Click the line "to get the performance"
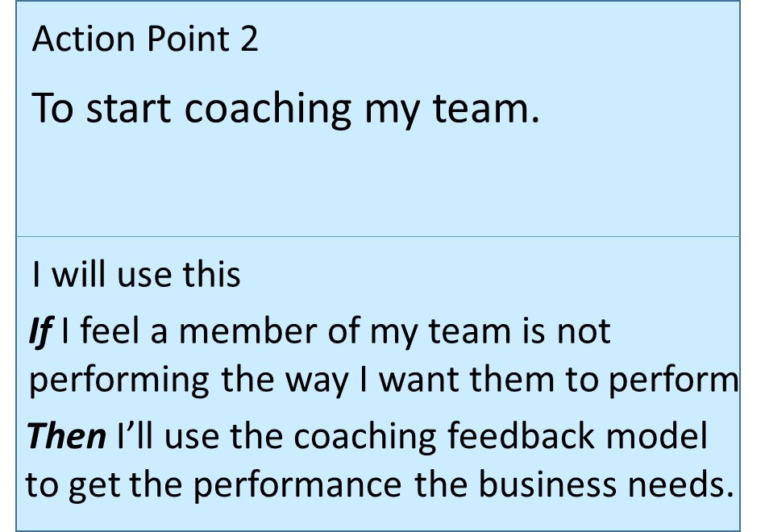The width and height of the screenshot is (765, 532). [x=379, y=485]
